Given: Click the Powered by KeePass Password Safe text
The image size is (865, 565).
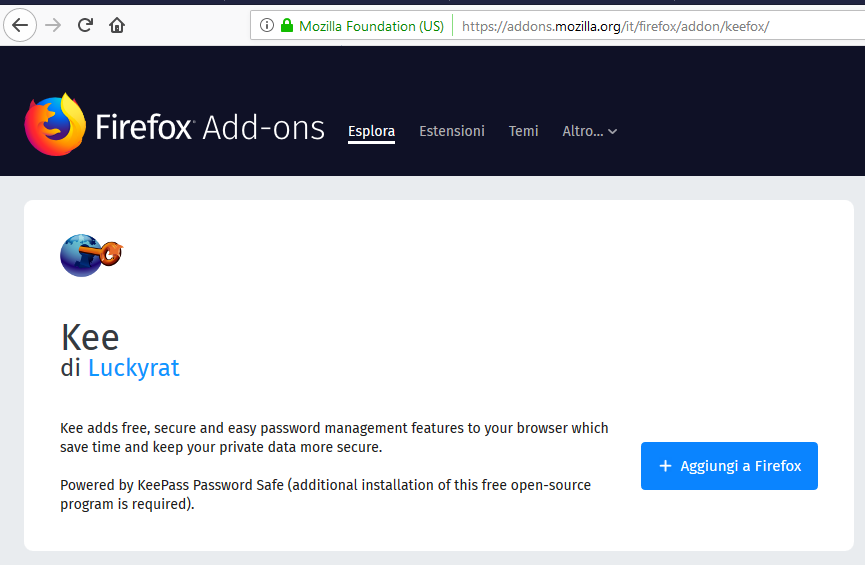Looking at the screenshot, I should pos(325,494).
